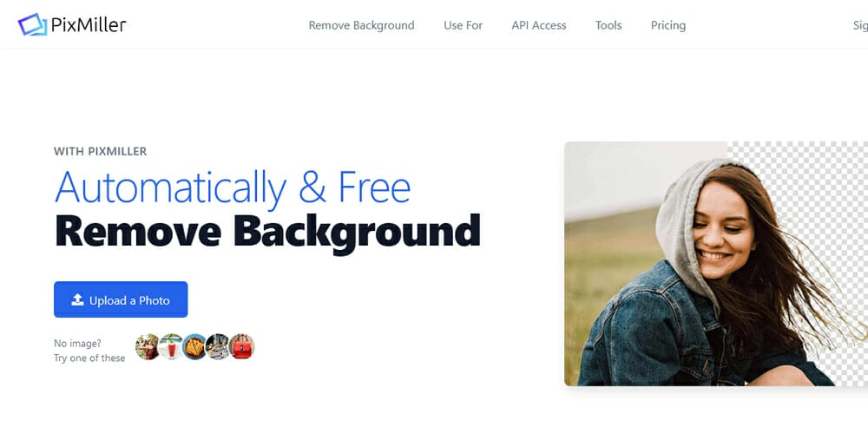Click the PixMiller brand name text
The height and width of the screenshot is (434, 868).
point(89,25)
